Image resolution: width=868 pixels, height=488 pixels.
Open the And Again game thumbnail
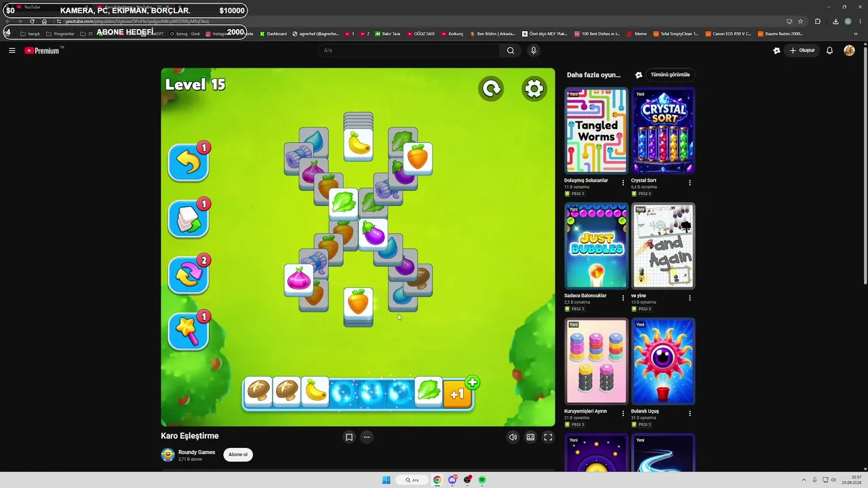coord(663,246)
